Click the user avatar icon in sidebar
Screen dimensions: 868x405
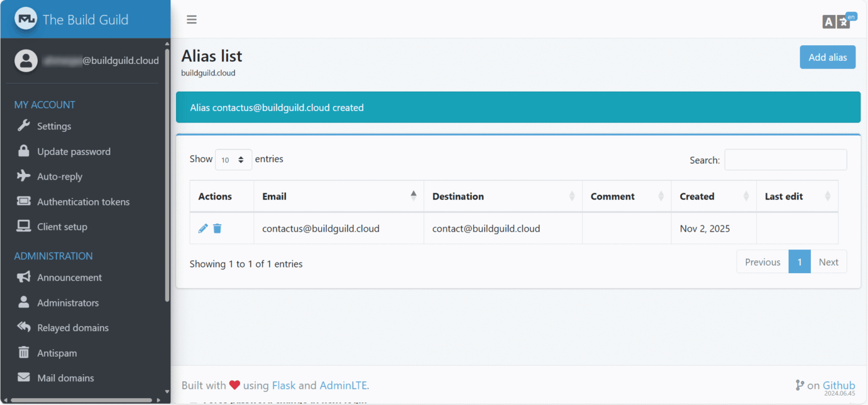[26, 61]
